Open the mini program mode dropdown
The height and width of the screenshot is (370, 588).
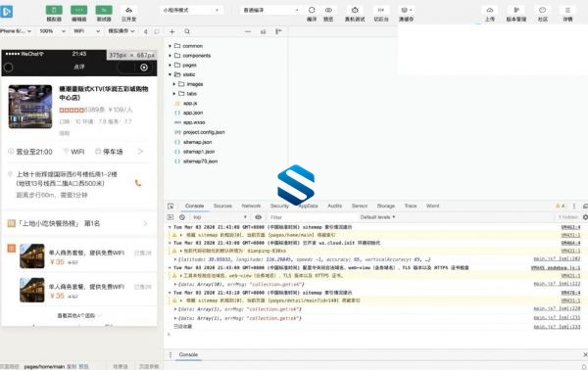[191, 10]
